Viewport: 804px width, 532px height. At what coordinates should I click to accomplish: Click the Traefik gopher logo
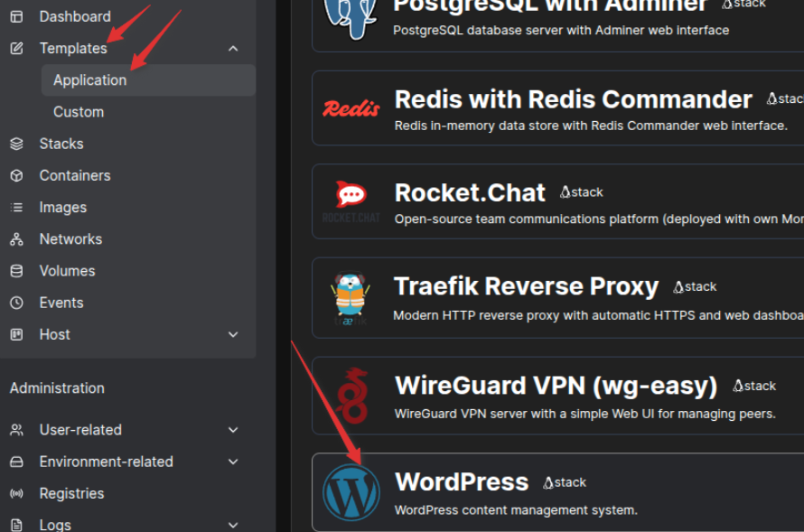tap(351, 298)
